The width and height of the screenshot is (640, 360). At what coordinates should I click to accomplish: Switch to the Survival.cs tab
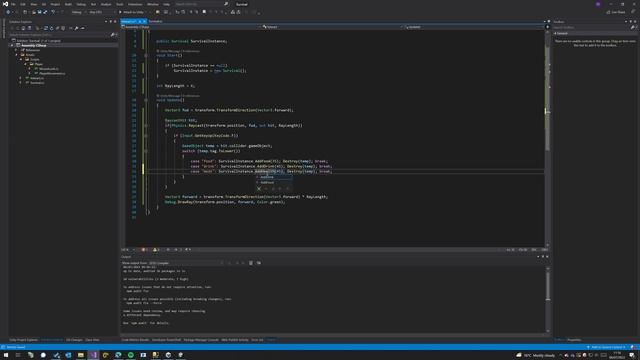155,21
